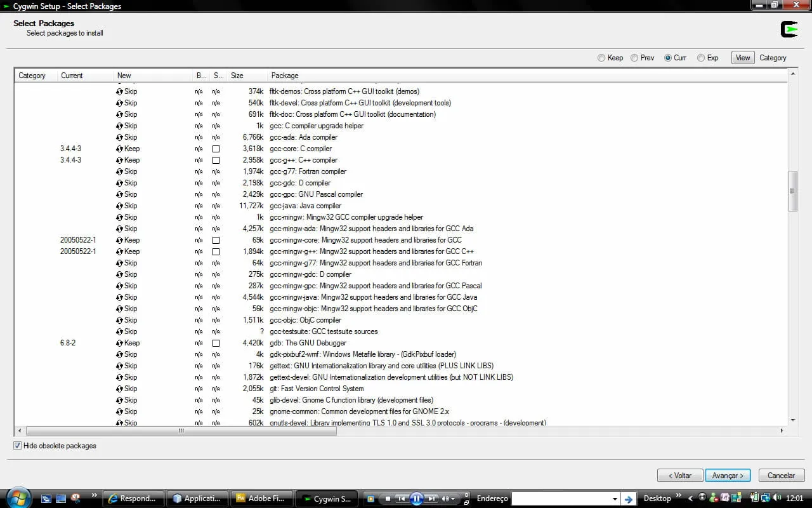This screenshot has height=508, width=812.
Task: Cycle the Skip icon for git
Action: 119,389
